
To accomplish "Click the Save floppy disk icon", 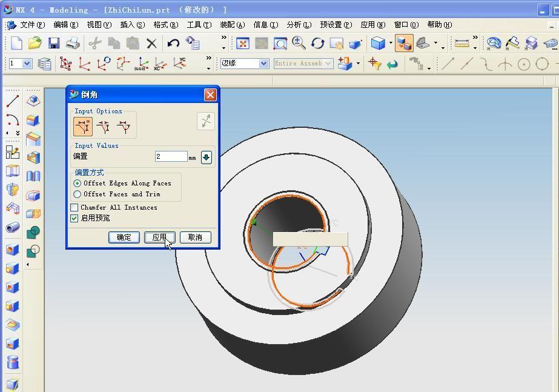I will coord(54,43).
